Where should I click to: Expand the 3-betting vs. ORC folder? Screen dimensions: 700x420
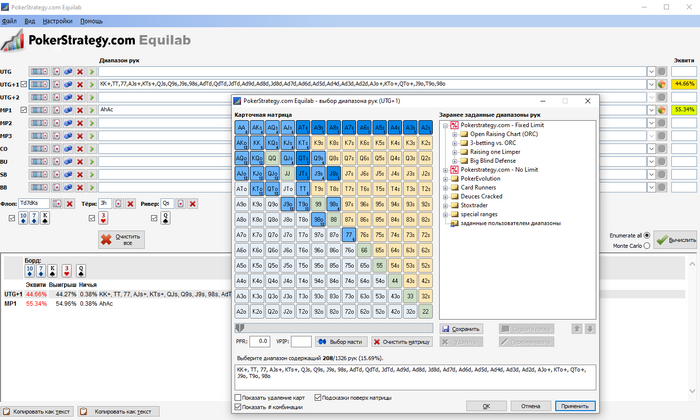(454, 143)
